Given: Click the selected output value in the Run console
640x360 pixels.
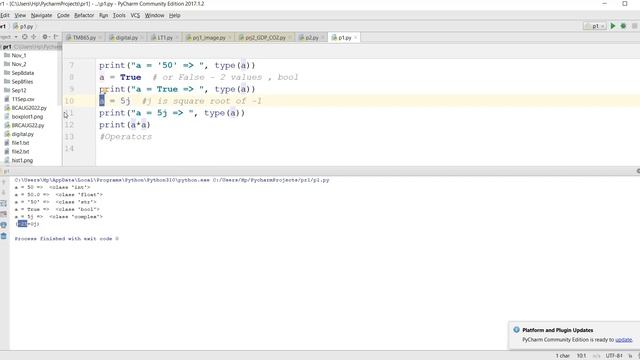Looking at the screenshot, I should click(x=22, y=224).
